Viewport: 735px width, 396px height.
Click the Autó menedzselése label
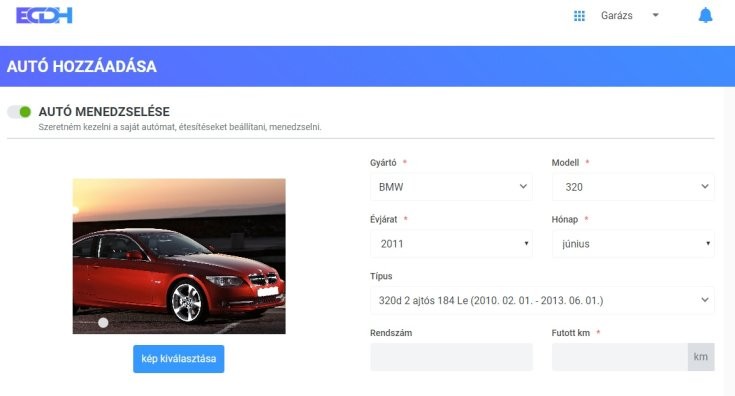pos(104,112)
